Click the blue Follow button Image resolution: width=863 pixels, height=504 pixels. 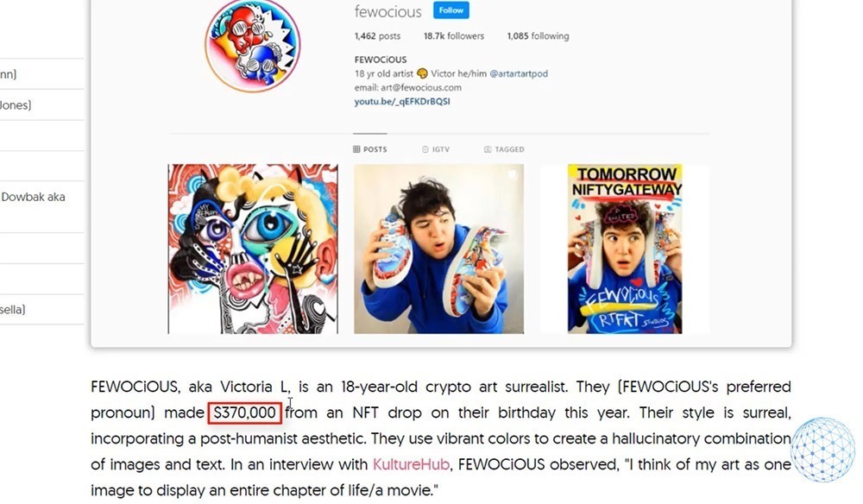[x=450, y=10]
